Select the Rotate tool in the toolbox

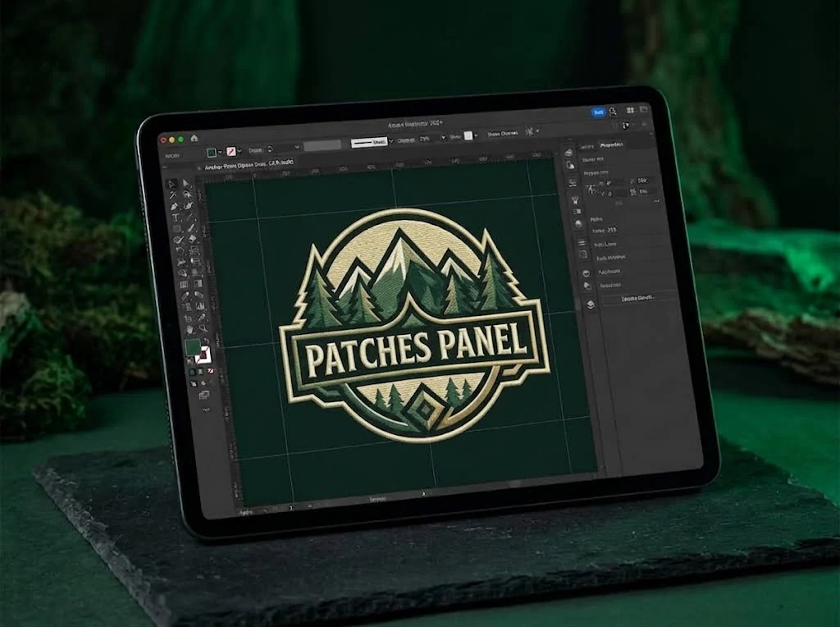point(180,251)
